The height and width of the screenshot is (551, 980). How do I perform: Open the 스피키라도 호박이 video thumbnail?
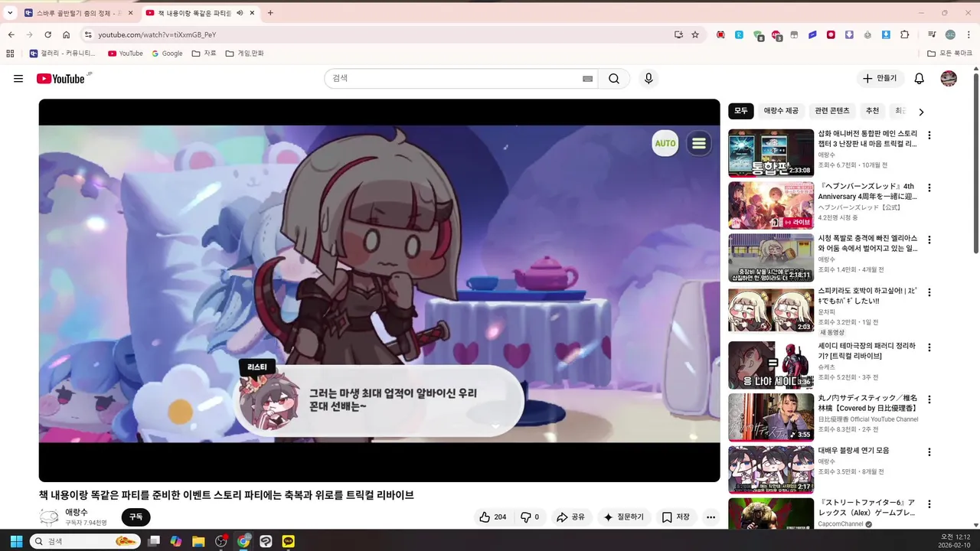(x=771, y=311)
